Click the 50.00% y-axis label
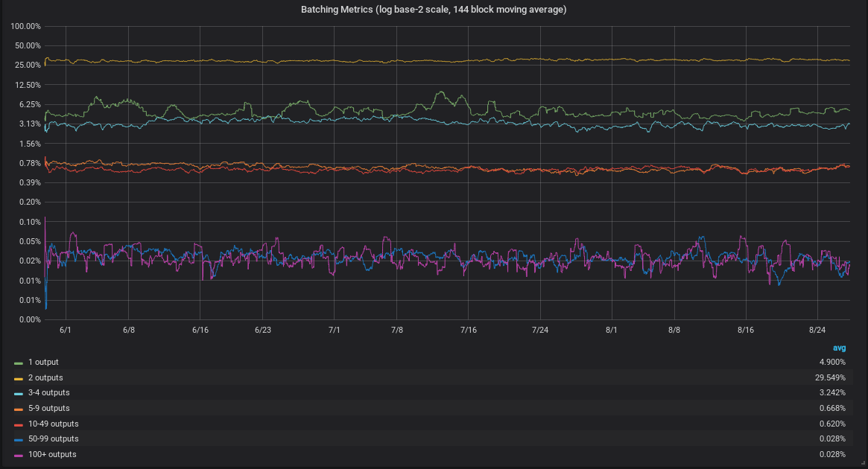 click(x=28, y=45)
